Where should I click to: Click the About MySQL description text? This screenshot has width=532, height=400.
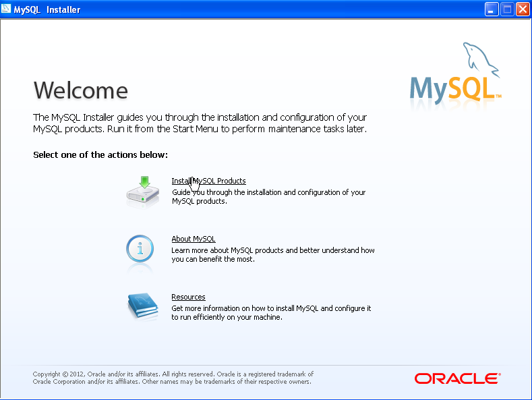272,255
